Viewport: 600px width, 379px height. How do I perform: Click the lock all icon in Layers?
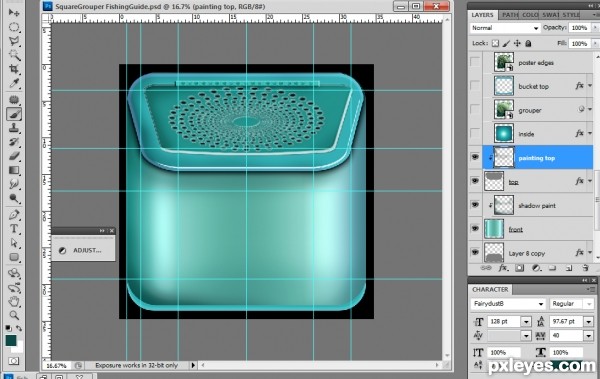[528, 43]
